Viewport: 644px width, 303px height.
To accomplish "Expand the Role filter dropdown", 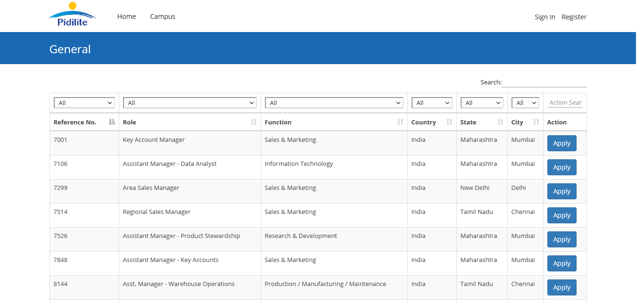I will click(190, 103).
